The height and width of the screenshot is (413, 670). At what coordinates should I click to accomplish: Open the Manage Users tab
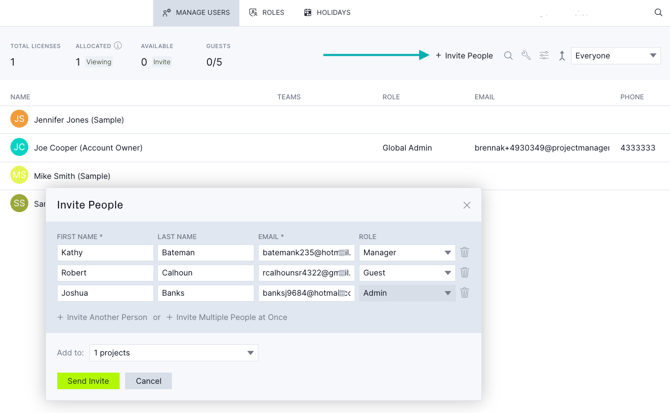pyautogui.click(x=196, y=13)
